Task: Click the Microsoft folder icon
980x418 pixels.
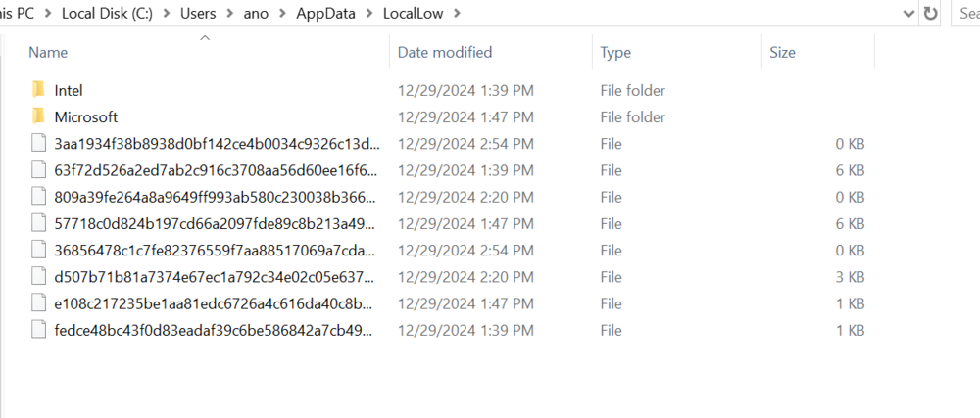Action: 38,116
